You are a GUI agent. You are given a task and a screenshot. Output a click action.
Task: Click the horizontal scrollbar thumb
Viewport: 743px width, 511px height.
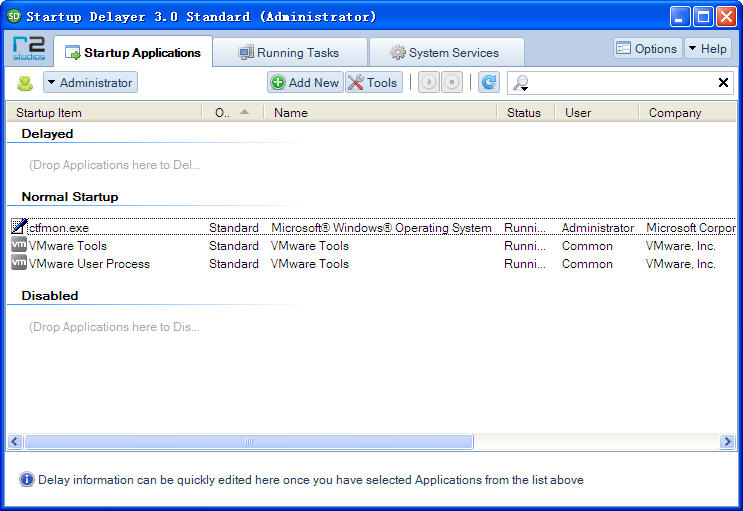click(x=249, y=441)
